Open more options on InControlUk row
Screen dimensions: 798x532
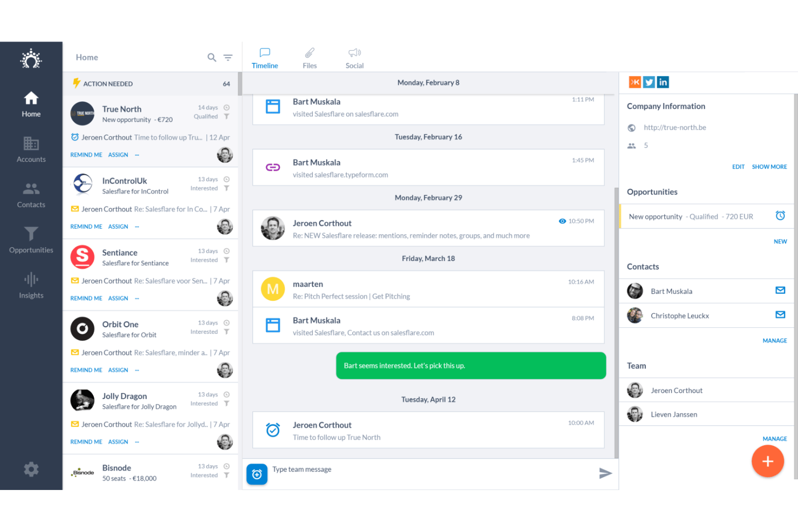[137, 227]
